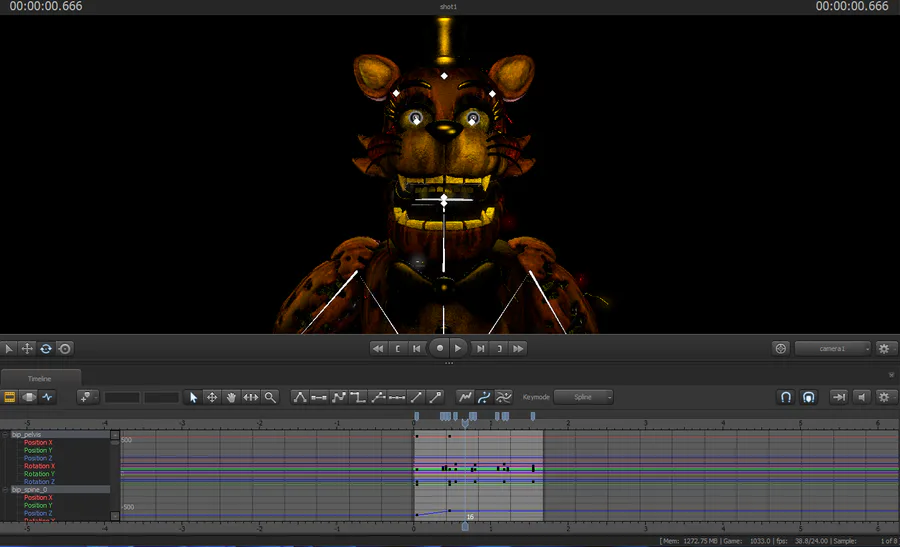
Task: Play the shot
Action: pos(457,348)
